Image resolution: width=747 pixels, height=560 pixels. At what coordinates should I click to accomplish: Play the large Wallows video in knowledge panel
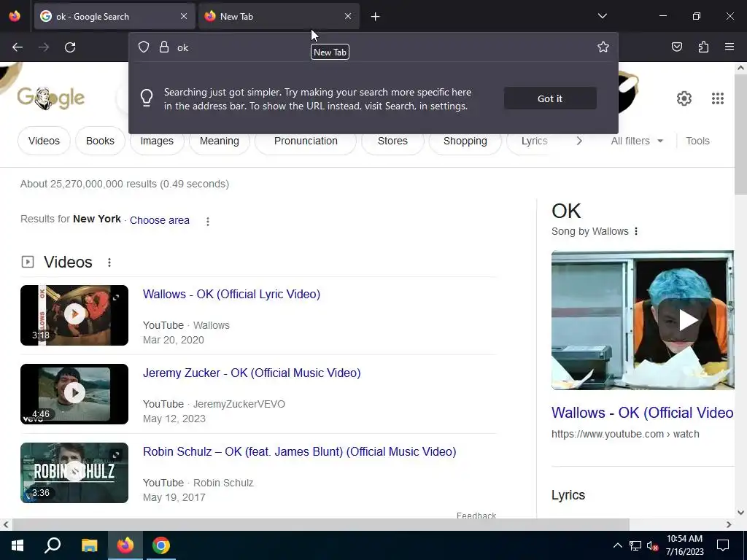point(643,320)
